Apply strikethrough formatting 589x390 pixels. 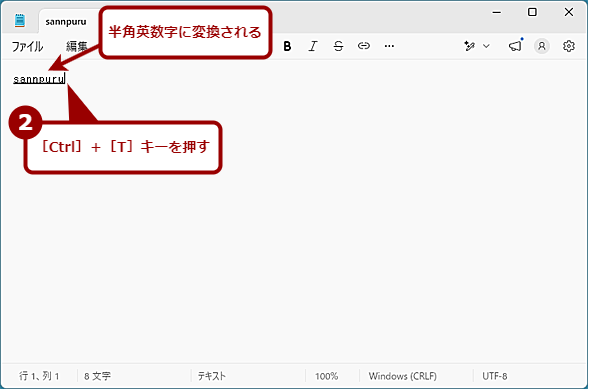click(338, 46)
